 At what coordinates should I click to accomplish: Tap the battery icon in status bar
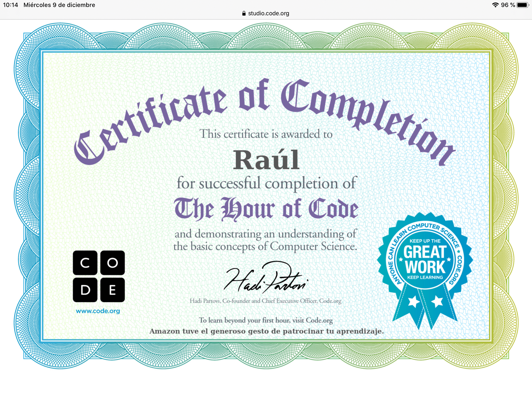pyautogui.click(x=523, y=5)
